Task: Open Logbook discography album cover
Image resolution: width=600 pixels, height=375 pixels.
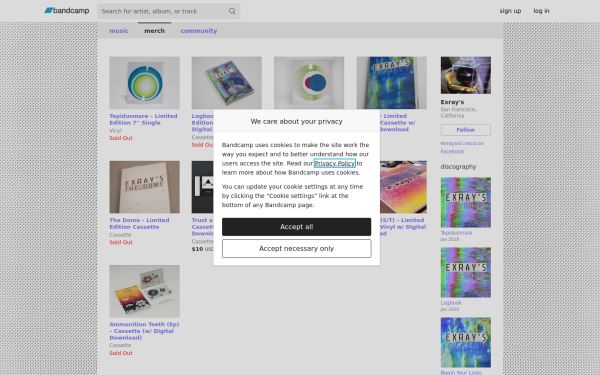Action: click(466, 272)
